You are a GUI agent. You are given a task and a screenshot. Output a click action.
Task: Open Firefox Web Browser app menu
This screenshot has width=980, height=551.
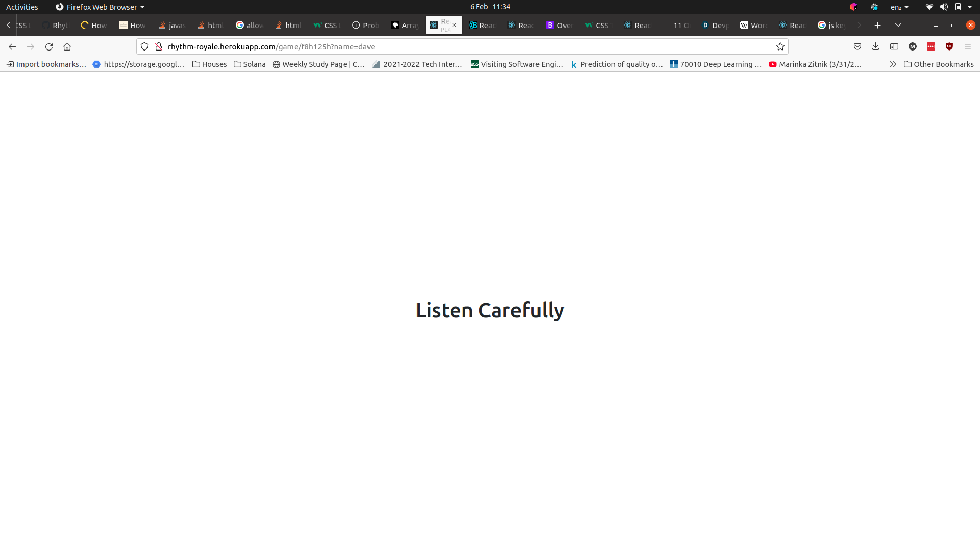pyautogui.click(x=100, y=7)
